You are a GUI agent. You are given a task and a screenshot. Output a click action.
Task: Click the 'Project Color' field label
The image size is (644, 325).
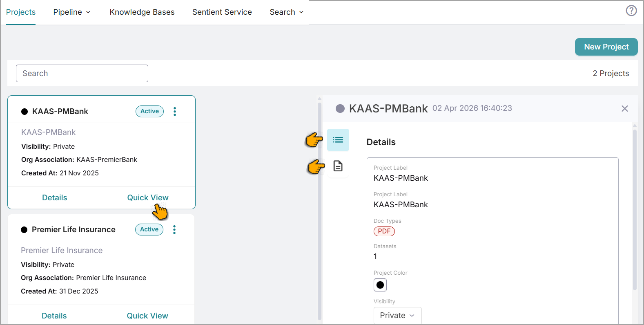390,273
